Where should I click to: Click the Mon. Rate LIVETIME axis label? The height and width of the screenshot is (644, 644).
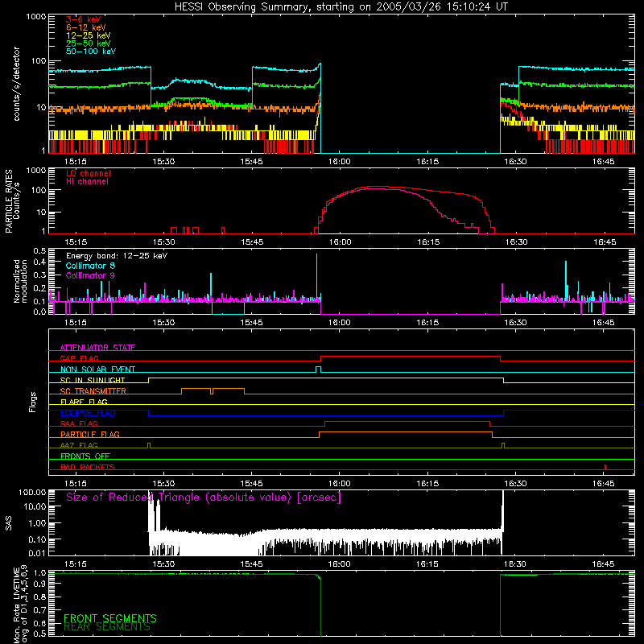click(21, 604)
